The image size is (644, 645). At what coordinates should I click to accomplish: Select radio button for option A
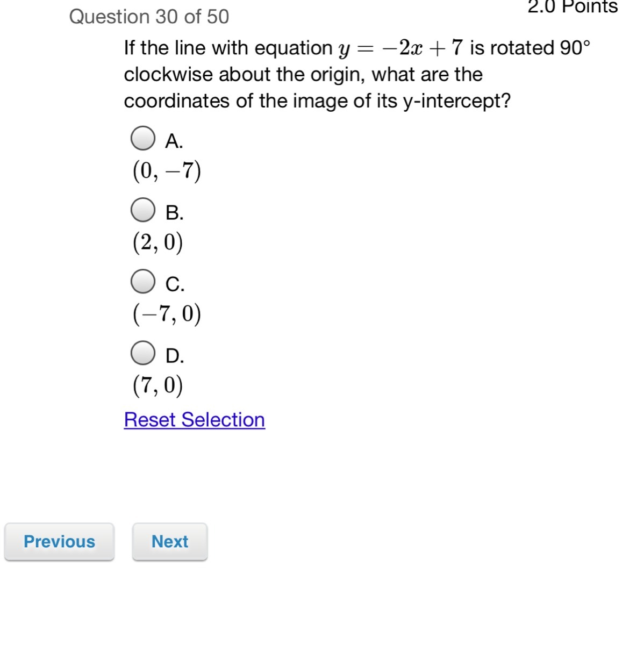[143, 139]
